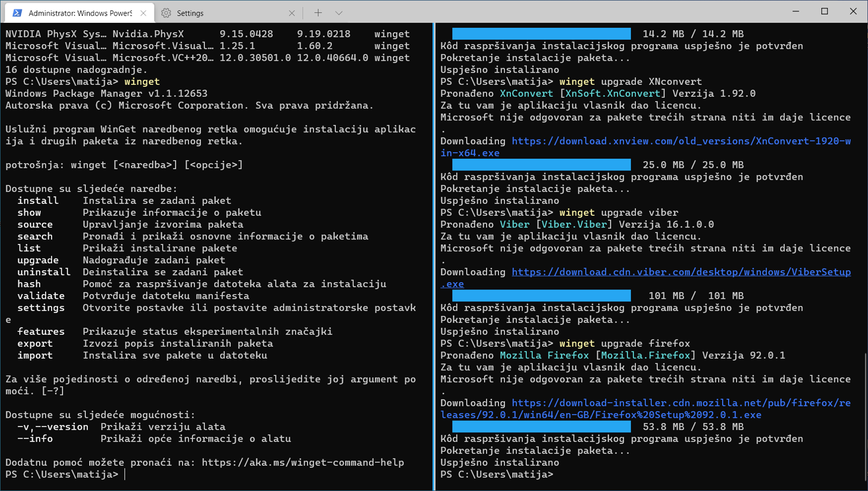This screenshot has height=491, width=868.
Task: Click the 'settings' command in the help list
Action: click(41, 308)
